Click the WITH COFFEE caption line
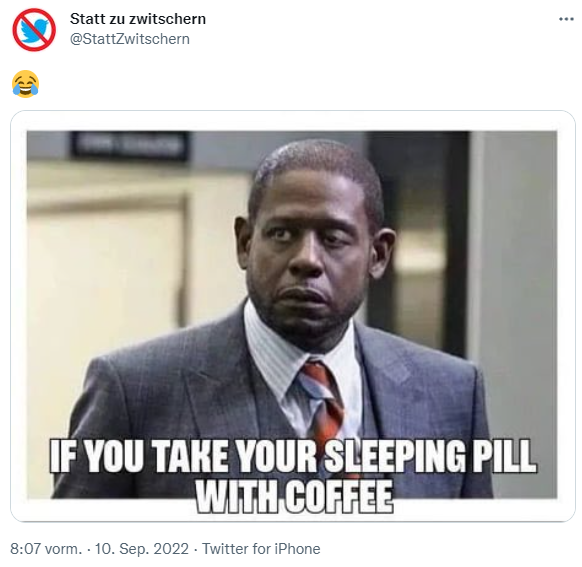 point(294,496)
